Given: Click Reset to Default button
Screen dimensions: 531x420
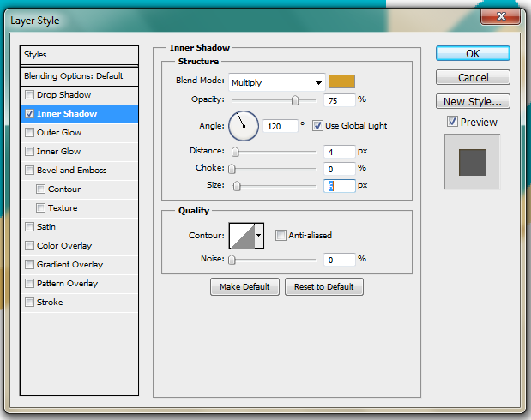Looking at the screenshot, I should tap(323, 286).
